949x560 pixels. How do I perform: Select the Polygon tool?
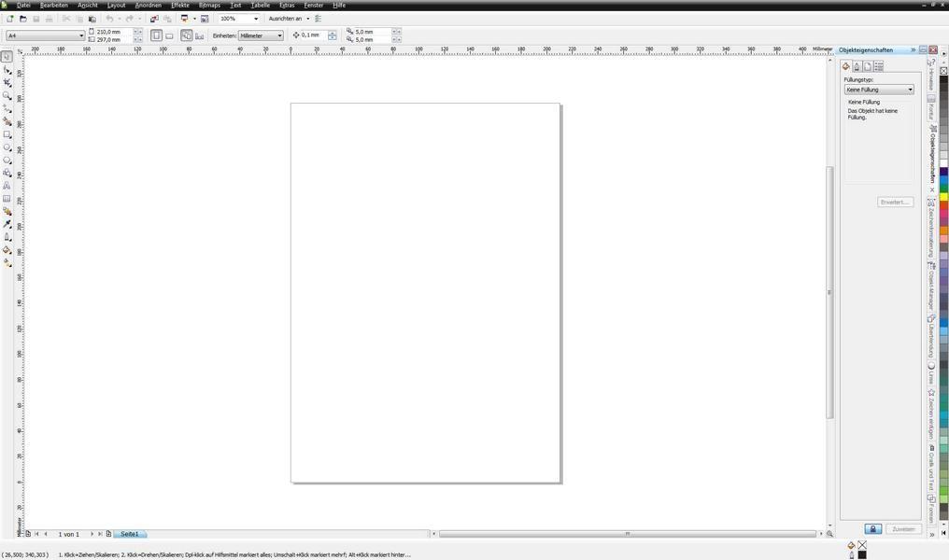click(7, 161)
